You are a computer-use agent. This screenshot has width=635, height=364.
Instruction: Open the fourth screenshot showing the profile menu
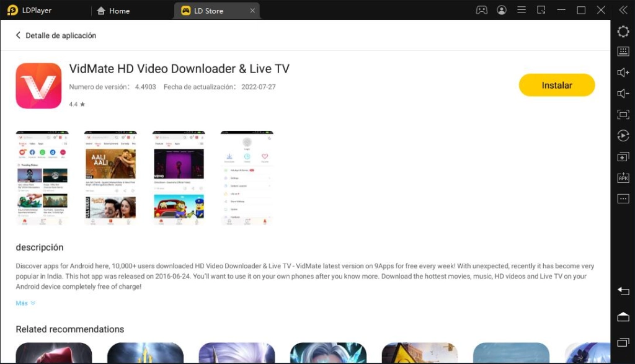pyautogui.click(x=247, y=178)
